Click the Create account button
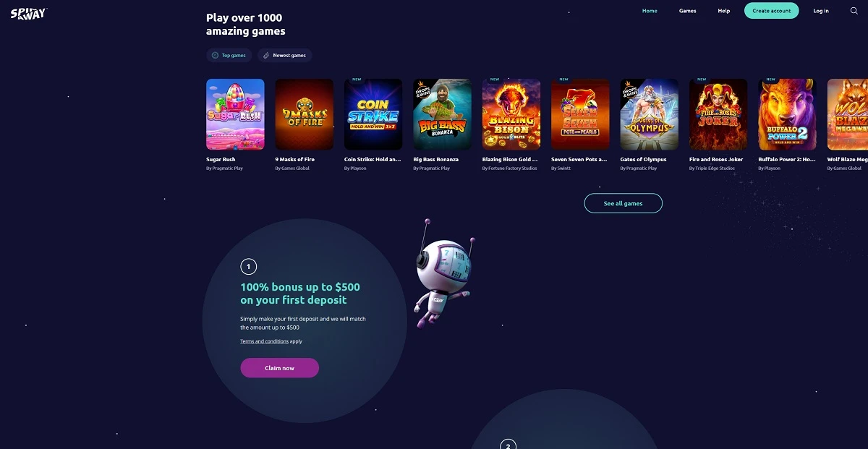This screenshot has height=449, width=868. tap(771, 11)
